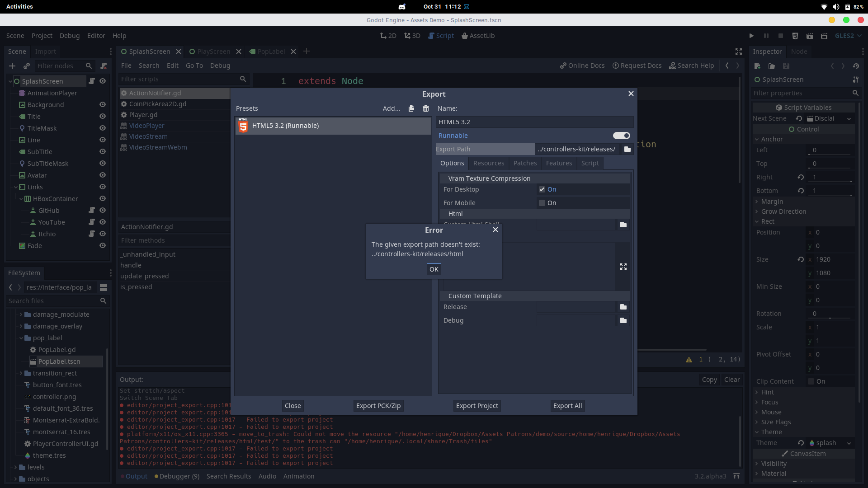Click the Add Node plus icon

click(x=12, y=66)
